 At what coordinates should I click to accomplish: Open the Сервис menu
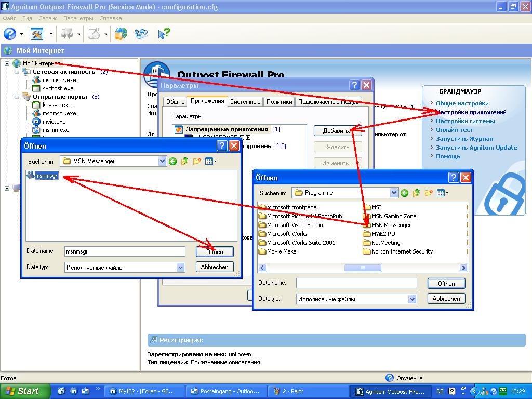click(x=48, y=18)
